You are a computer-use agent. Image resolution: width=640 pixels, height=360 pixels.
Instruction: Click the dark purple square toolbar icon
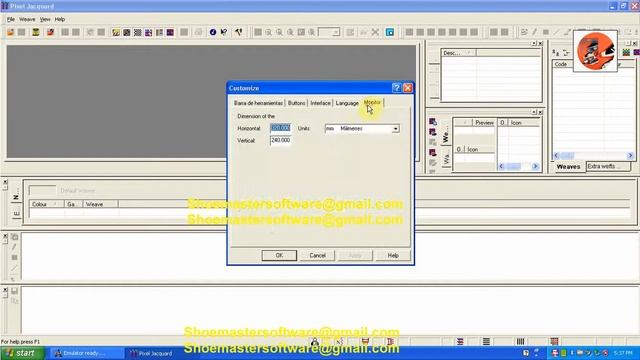[x=170, y=32]
